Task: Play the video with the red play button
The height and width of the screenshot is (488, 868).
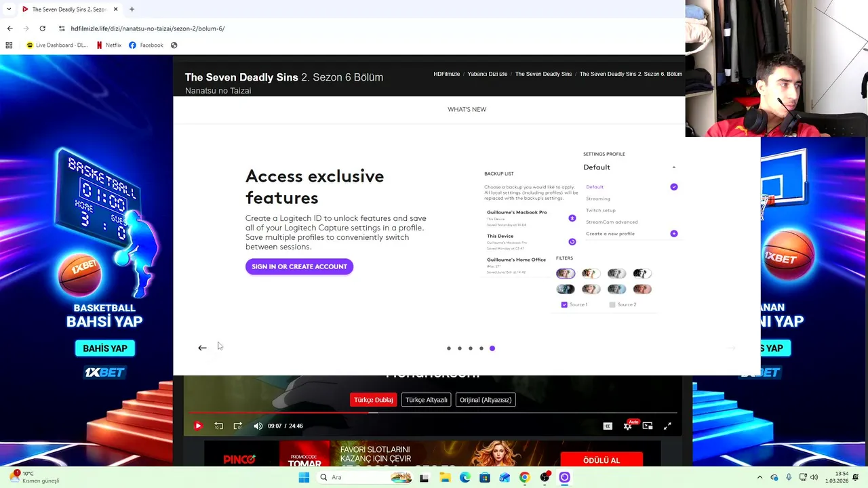Action: [198, 426]
